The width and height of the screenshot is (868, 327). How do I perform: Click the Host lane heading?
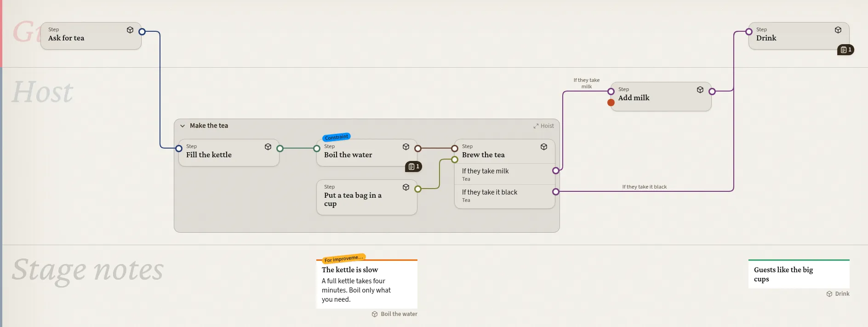point(43,92)
